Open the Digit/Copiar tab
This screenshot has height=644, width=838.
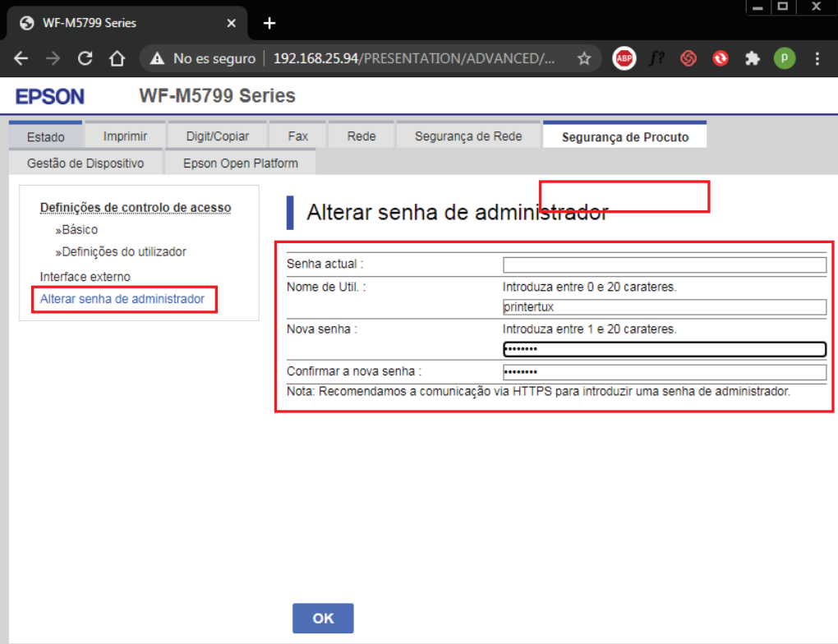pos(218,136)
